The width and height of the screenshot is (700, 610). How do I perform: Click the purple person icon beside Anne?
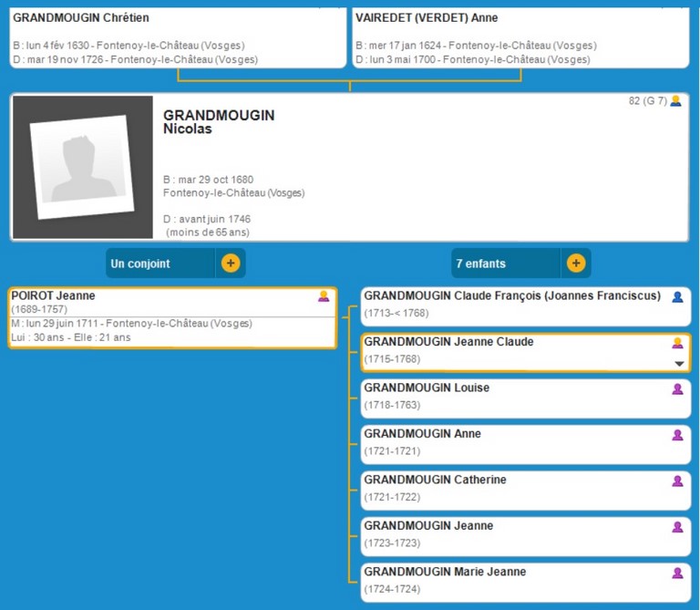click(677, 435)
